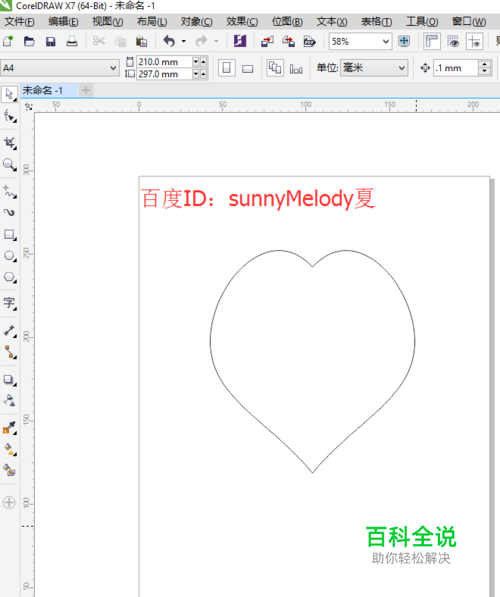Screen dimensions: 500x597
Task: Open the 编辑(E) menu
Action: [63, 22]
